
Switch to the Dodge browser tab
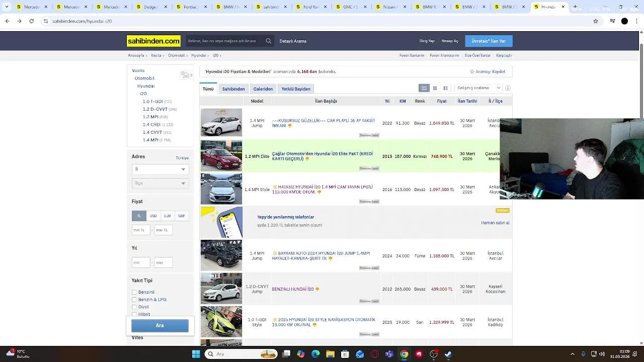(151, 7)
